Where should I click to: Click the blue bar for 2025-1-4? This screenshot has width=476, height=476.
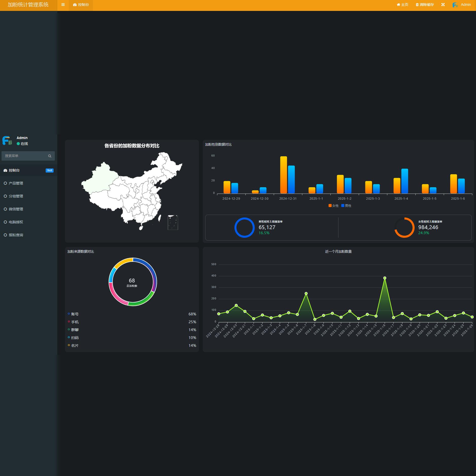pyautogui.click(x=405, y=181)
